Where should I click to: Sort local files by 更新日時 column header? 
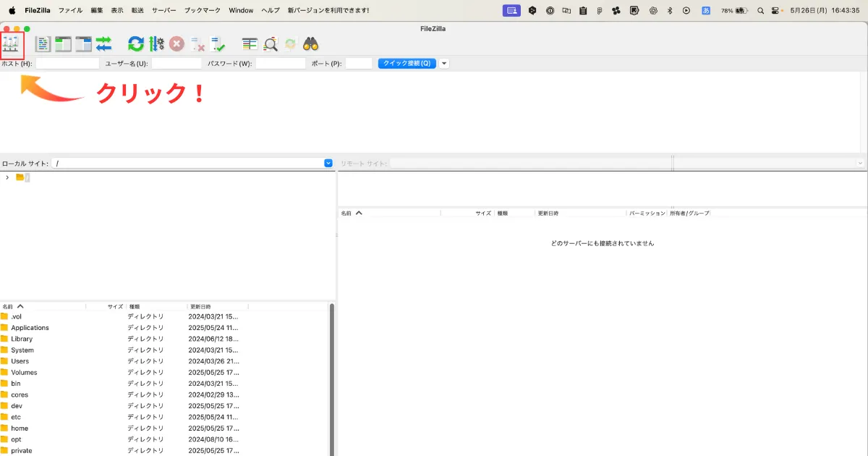[x=200, y=307]
